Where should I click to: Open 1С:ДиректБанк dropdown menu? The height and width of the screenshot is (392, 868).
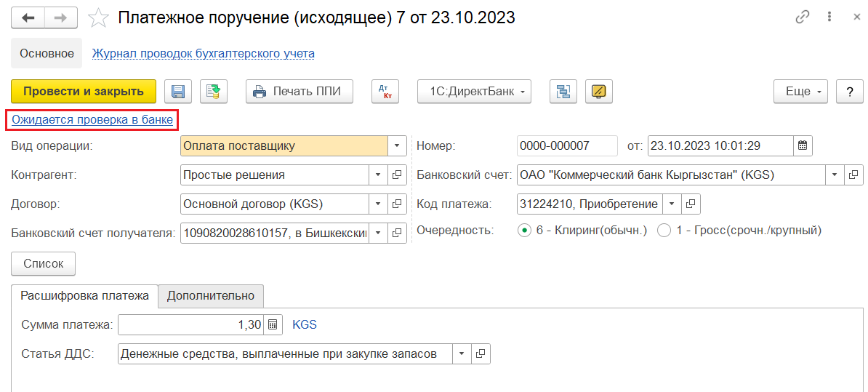473,92
